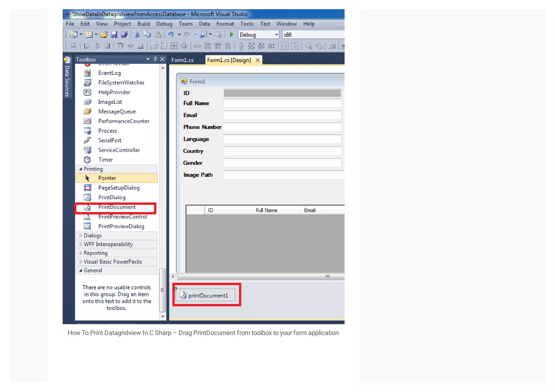555x392 pixels.
Task: Collapse the General toolbox group
Action: pyautogui.click(x=80, y=270)
